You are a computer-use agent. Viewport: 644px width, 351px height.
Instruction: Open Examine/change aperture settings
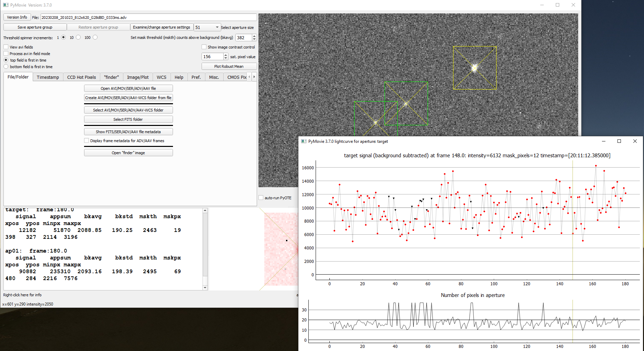(162, 27)
